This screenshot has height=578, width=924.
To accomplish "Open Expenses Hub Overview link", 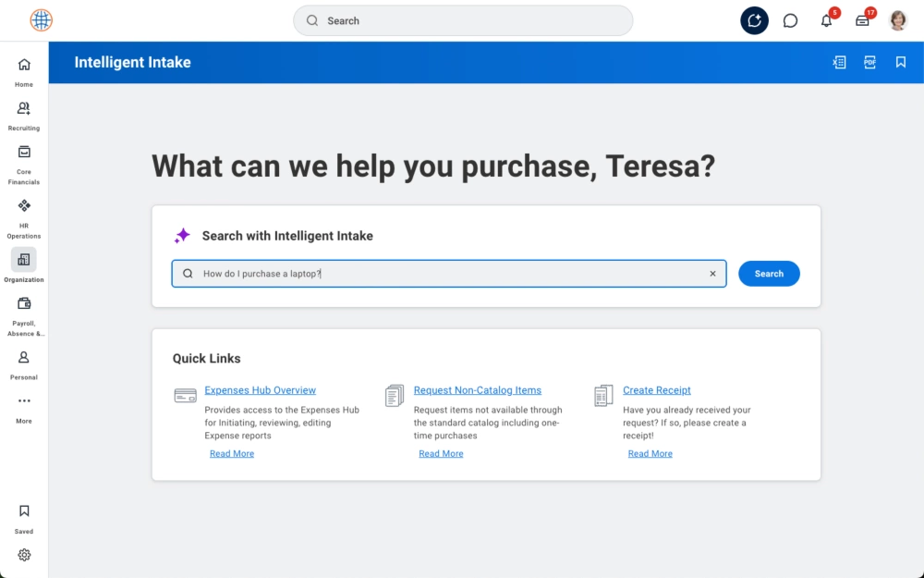I will pyautogui.click(x=260, y=390).
